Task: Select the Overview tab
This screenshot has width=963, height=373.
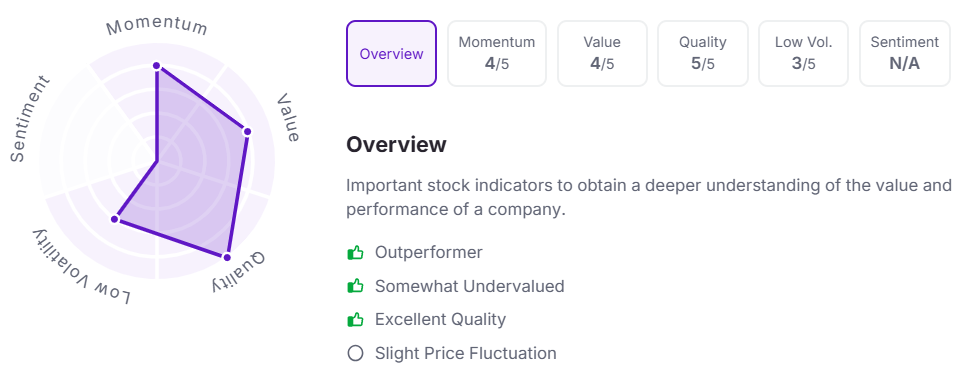Action: [391, 53]
